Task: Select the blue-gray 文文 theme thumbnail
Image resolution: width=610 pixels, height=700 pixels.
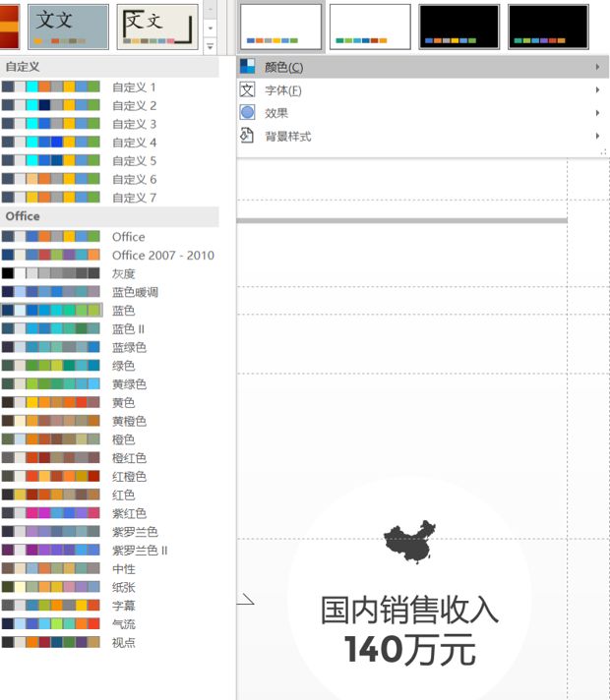Action: (68, 27)
